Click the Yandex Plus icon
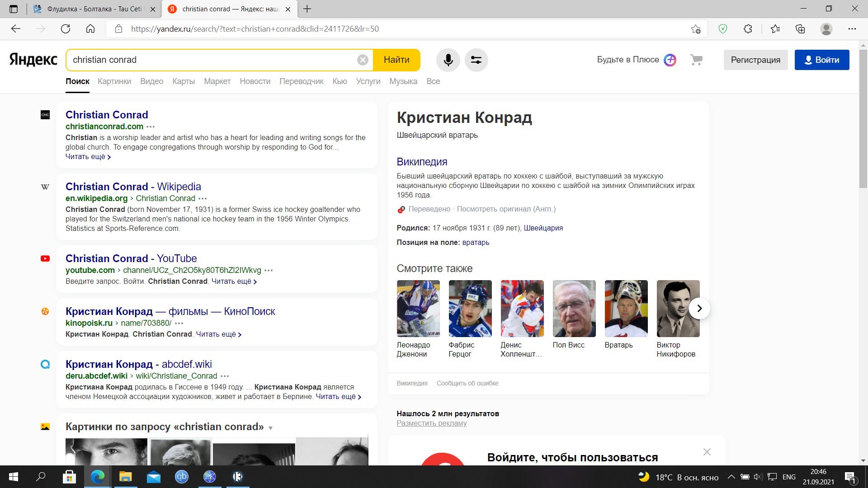Screen dimensions: 868x488 (670, 60)
